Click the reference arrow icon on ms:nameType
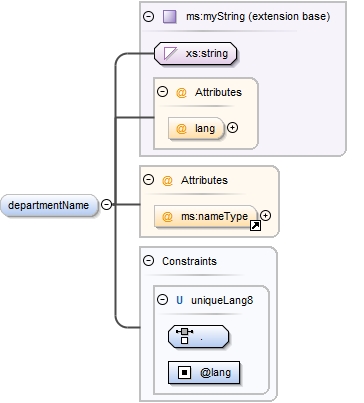The height and width of the screenshot is (403, 364). click(x=255, y=226)
